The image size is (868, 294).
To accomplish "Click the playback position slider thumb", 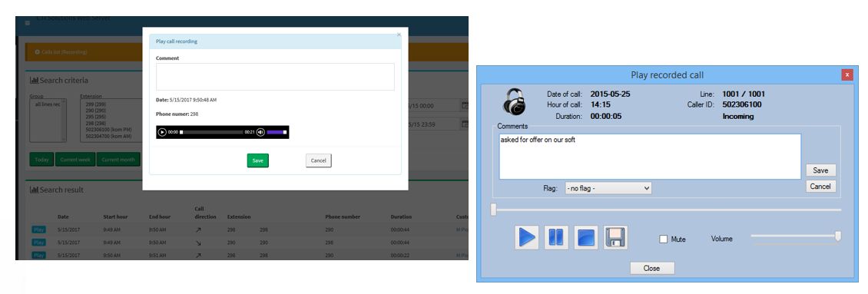I will coord(494,210).
